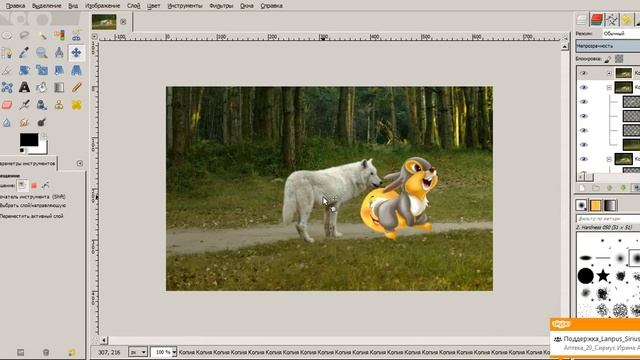Select the Crop tool
The image size is (640, 360).
click(x=7, y=71)
